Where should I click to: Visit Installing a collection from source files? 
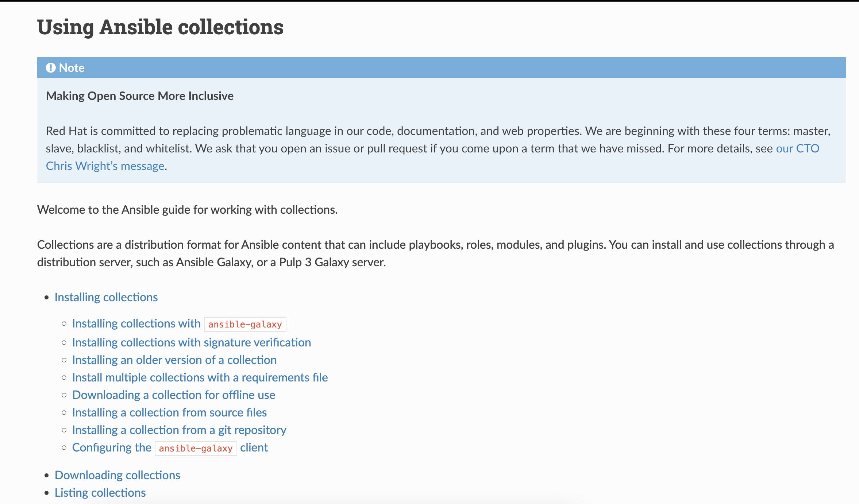169,412
